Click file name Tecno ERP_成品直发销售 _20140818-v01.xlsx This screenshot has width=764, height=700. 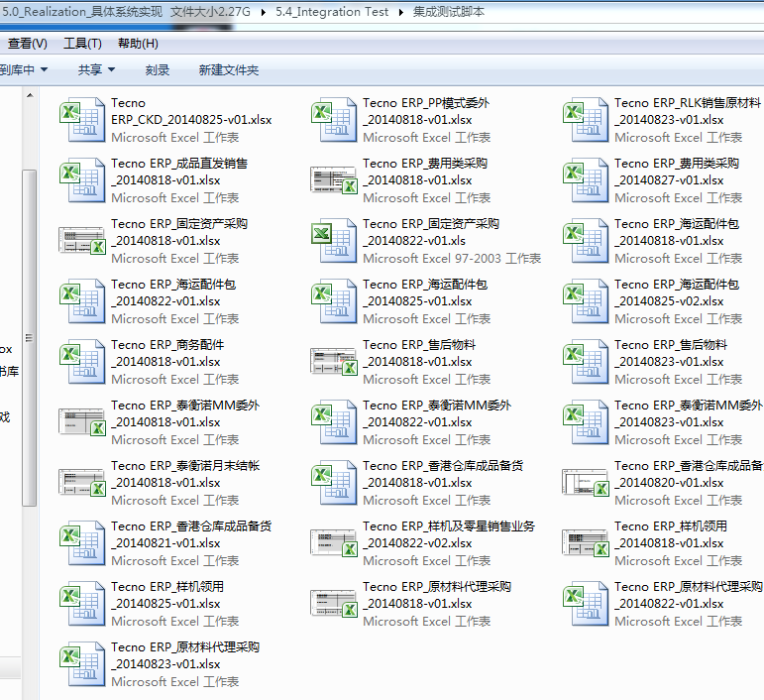coord(178,173)
